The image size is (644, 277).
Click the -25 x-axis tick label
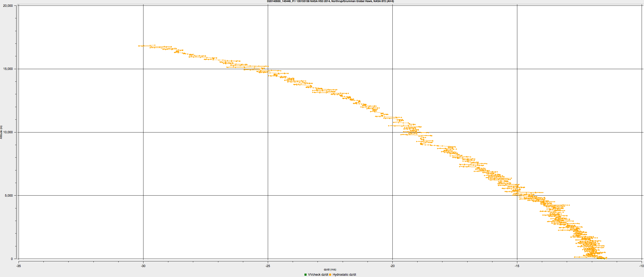pos(268,266)
